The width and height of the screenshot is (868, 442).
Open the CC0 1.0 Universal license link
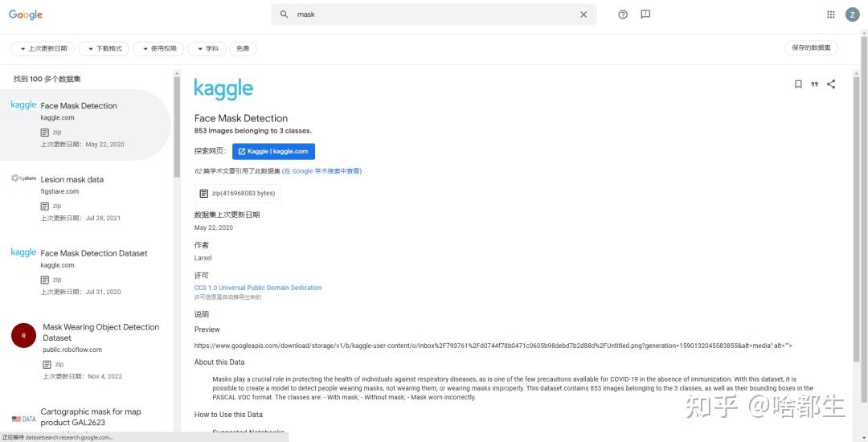258,288
